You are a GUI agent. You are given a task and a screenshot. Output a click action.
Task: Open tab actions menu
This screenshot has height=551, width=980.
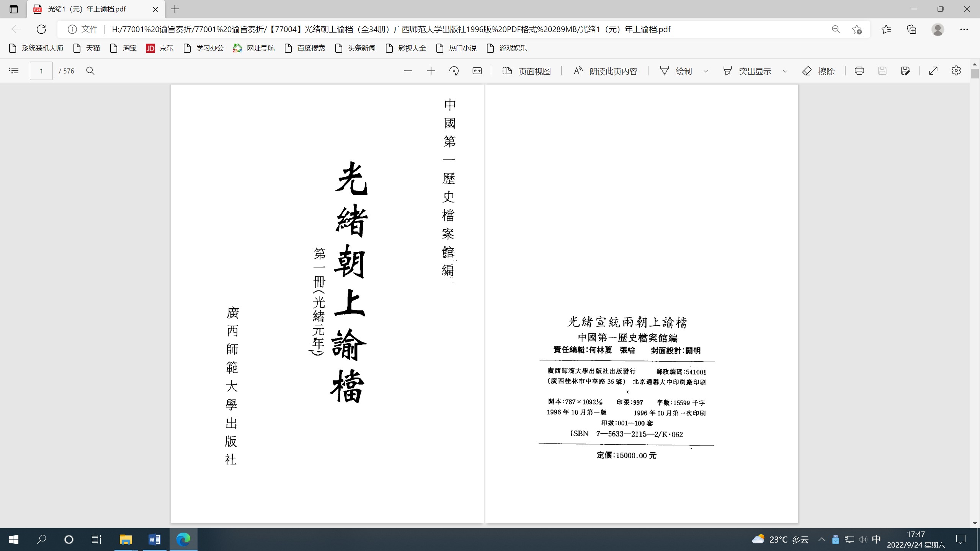click(x=14, y=9)
